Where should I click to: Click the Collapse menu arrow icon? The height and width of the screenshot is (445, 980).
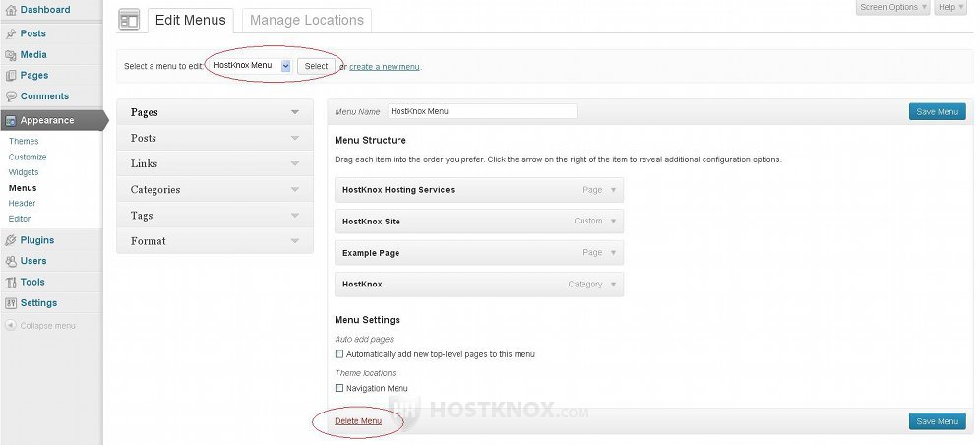point(11,326)
